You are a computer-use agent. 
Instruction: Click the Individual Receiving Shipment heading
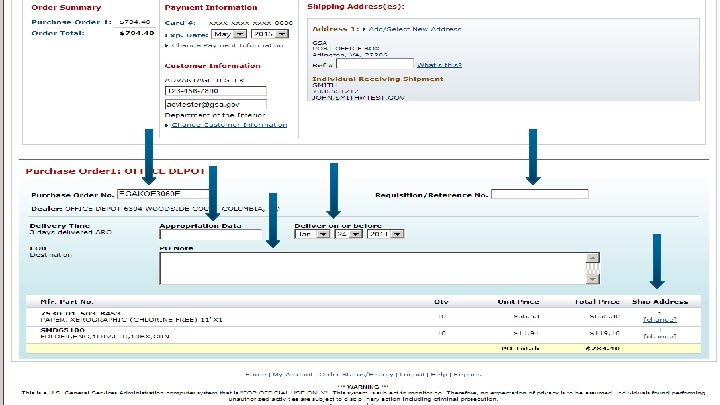pos(377,79)
